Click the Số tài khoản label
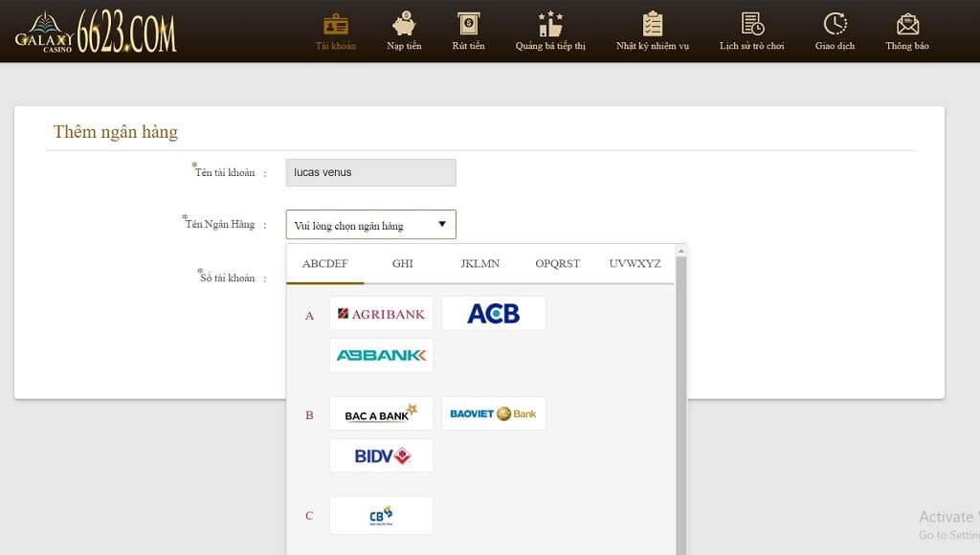The width and height of the screenshot is (980, 555). (x=228, y=277)
